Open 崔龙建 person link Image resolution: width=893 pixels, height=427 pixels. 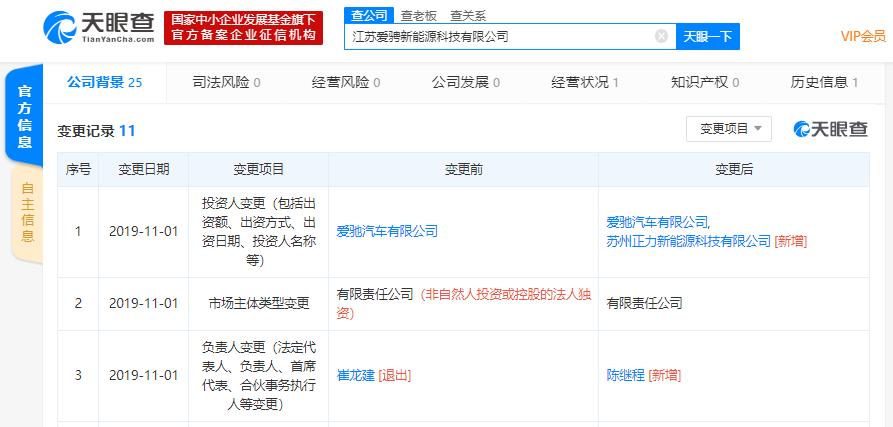[355, 376]
